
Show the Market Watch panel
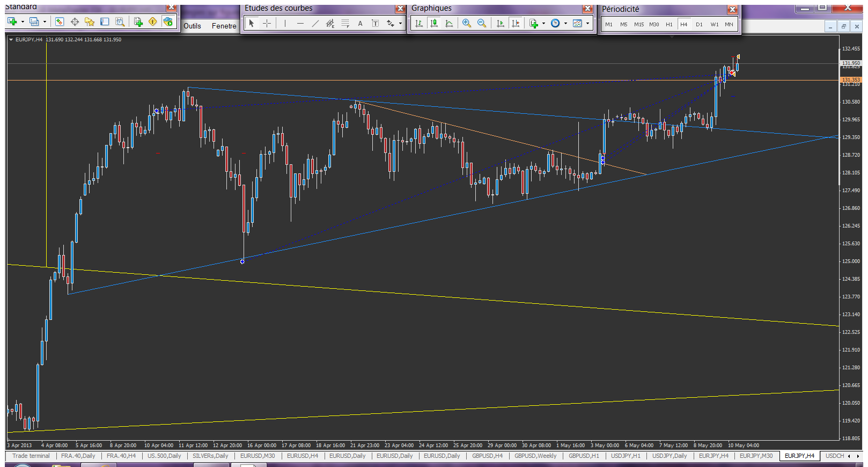click(x=60, y=21)
